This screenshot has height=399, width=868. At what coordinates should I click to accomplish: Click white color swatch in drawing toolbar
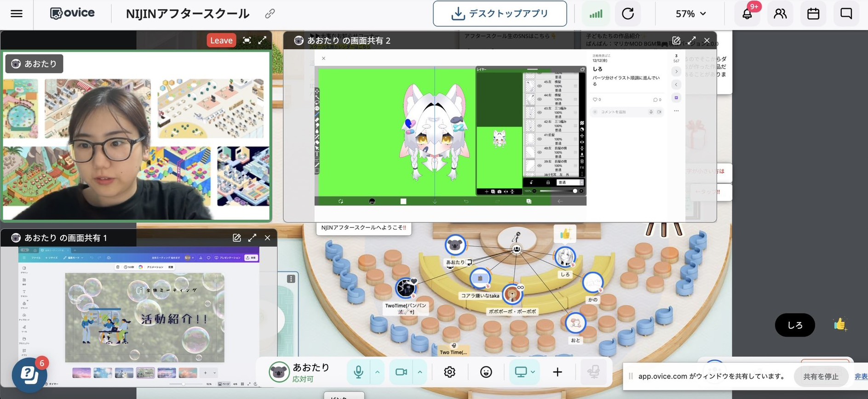(x=403, y=201)
